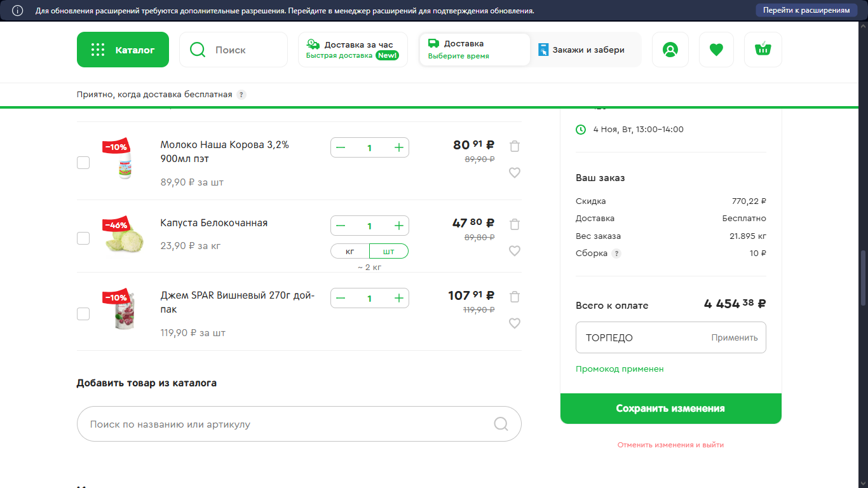Open the user profile icon
The width and height of the screenshot is (868, 488).
(670, 50)
